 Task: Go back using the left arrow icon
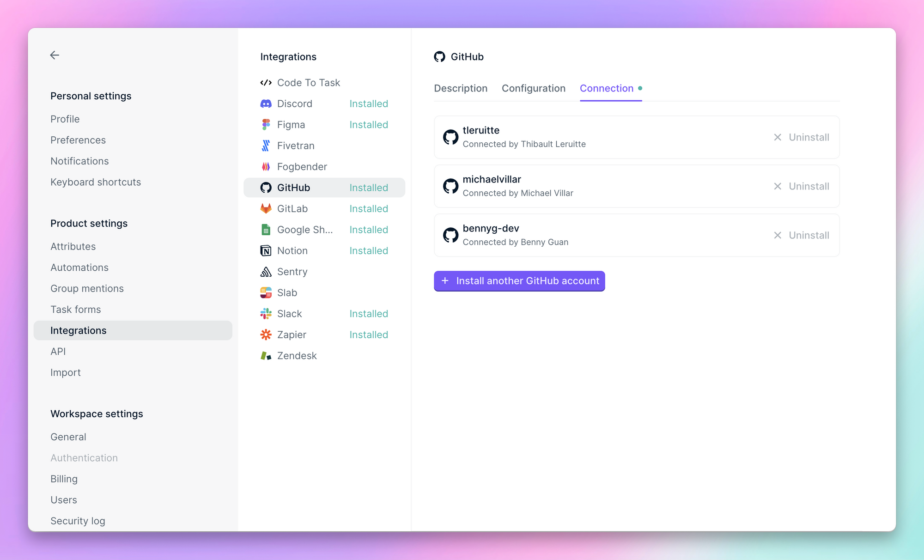coord(55,55)
